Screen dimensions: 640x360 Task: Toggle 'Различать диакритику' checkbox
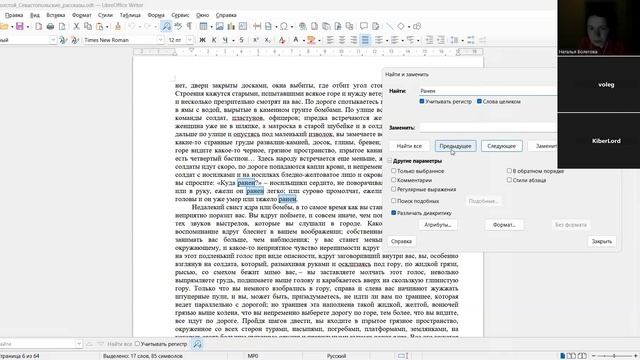tap(393, 213)
